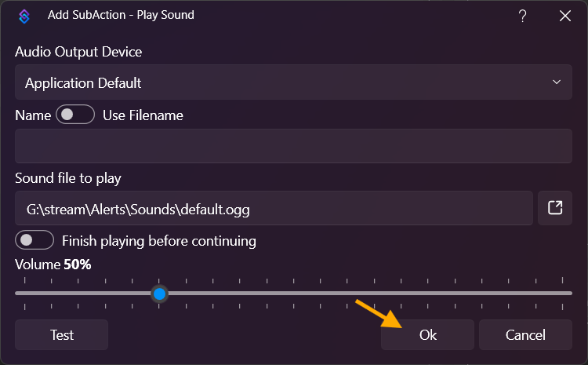
Task: Close the Add SubAction dialog
Action: click(564, 16)
